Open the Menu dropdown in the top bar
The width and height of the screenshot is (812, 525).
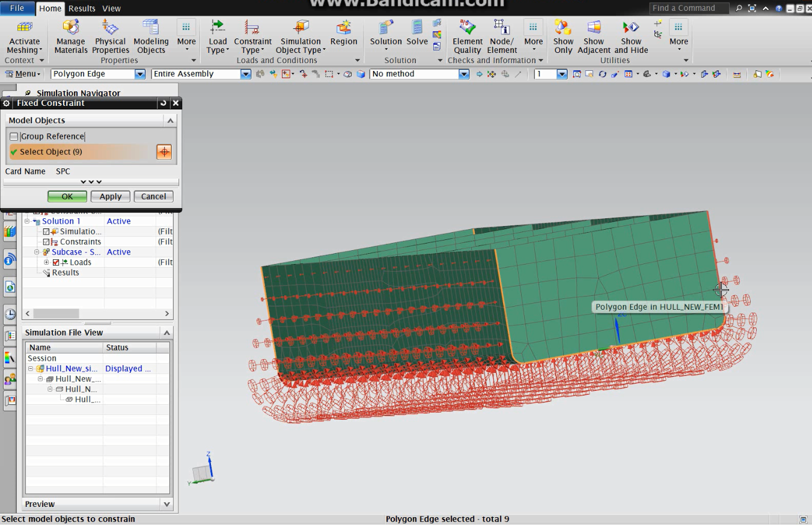23,74
